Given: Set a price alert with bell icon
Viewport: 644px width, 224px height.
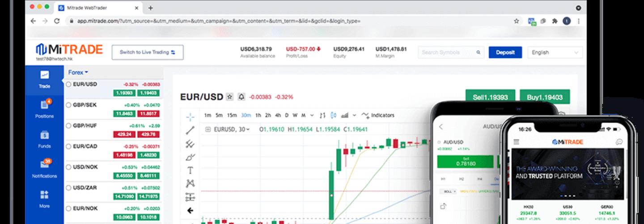Looking at the screenshot, I should click(241, 97).
